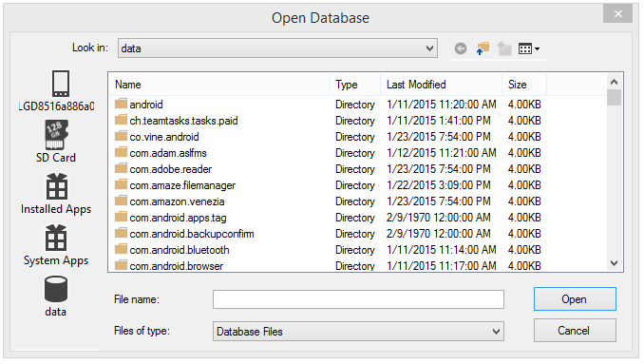644x364 pixels.
Task: Click the scrollbar up arrow
Action: click(x=614, y=82)
